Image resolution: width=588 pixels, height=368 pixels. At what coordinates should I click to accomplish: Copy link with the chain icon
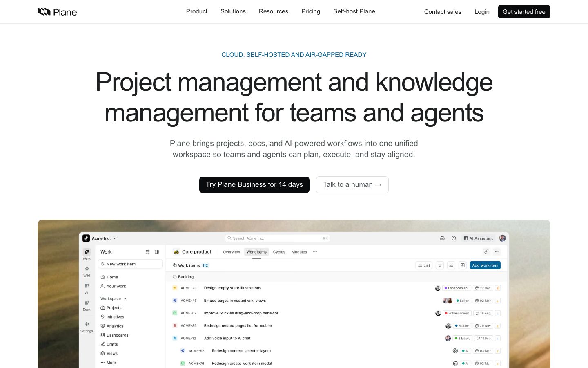pos(486,252)
